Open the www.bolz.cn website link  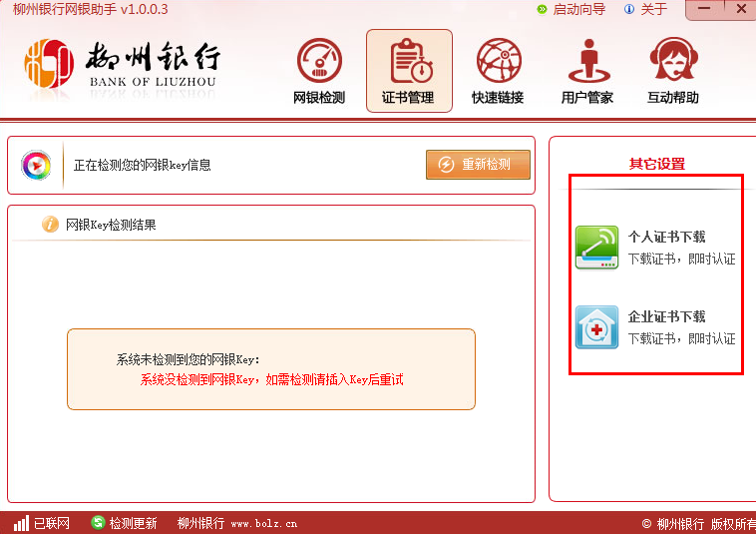(x=264, y=524)
